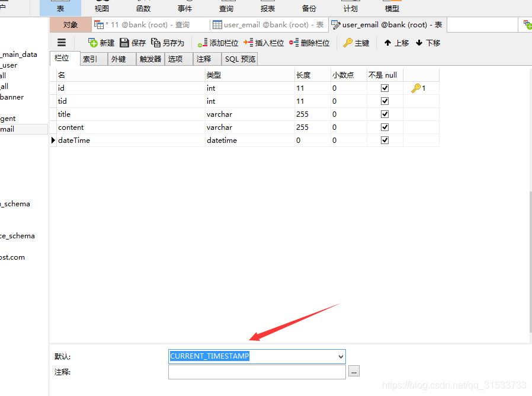Move the field down with 下移
Viewport: 532px width, 396px height.
tap(427, 42)
